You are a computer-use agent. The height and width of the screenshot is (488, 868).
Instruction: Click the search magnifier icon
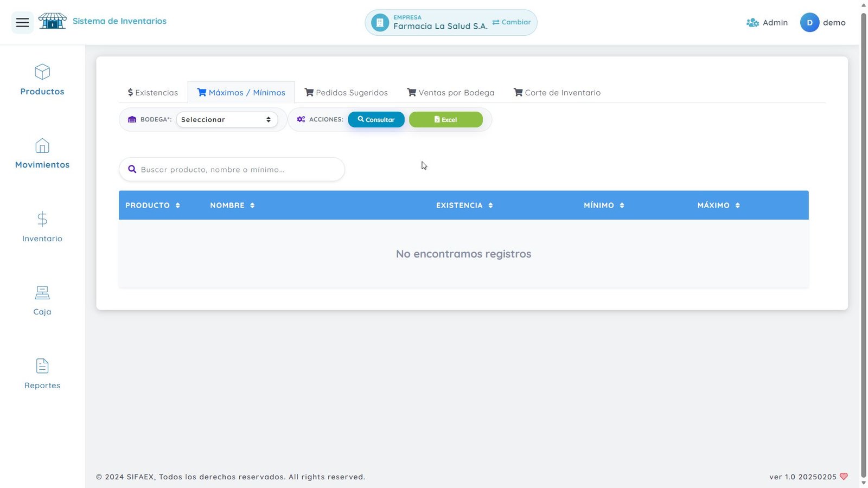pos(132,169)
